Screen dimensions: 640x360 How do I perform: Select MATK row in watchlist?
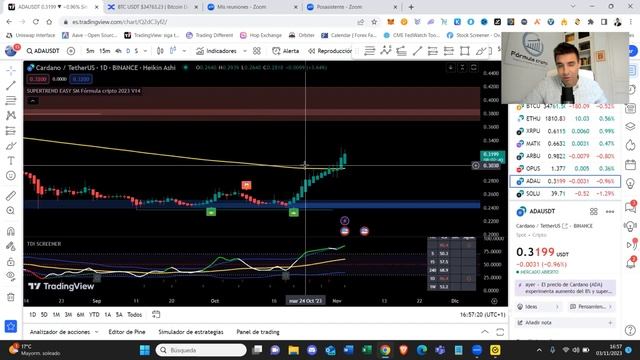click(565, 144)
